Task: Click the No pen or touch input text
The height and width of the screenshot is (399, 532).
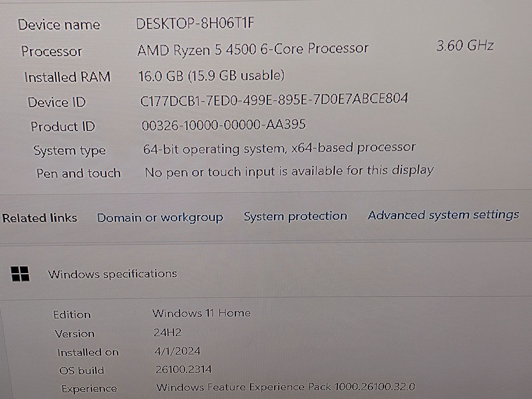Action: 289,172
